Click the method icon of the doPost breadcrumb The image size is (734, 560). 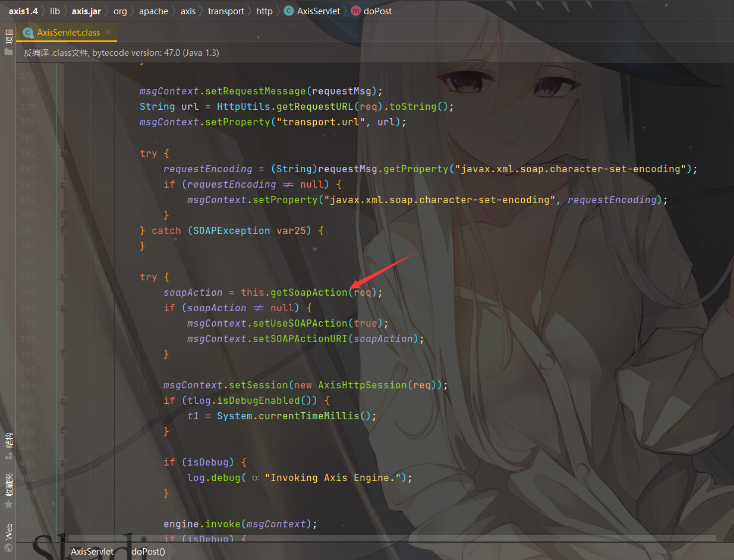(x=355, y=11)
